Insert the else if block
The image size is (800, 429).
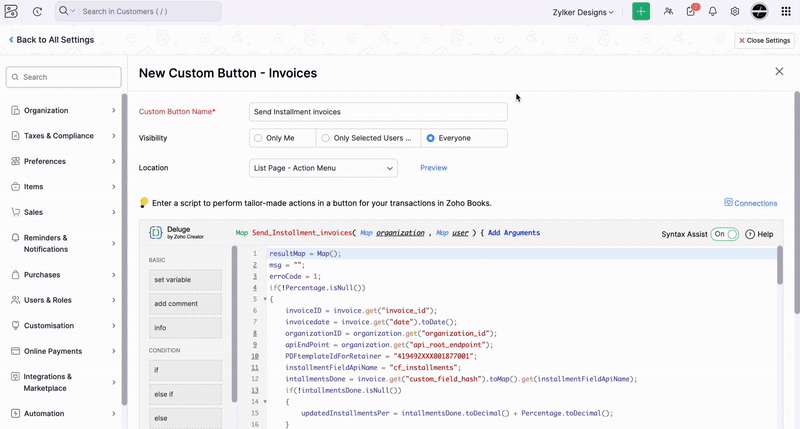click(185, 394)
